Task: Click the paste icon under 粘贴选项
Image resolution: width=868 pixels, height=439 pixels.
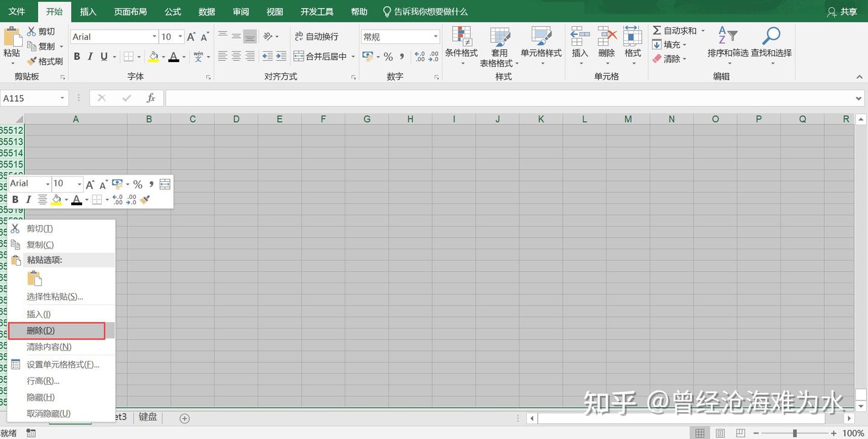Action: [35, 278]
